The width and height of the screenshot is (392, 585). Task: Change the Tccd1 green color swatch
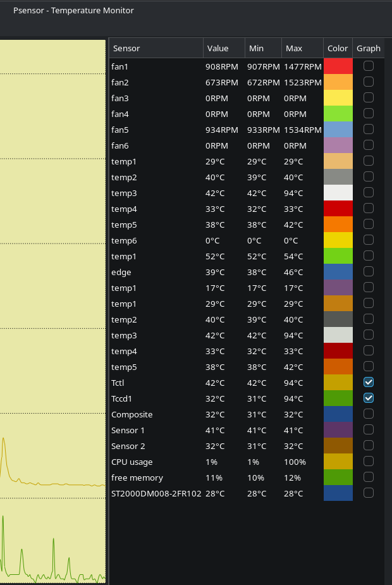point(338,398)
